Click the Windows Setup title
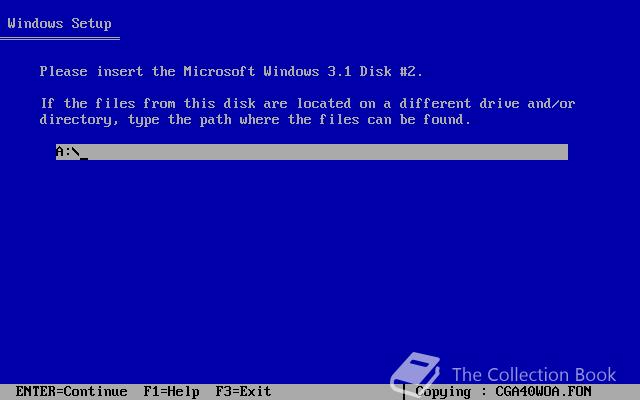The height and width of the screenshot is (400, 640). [x=60, y=23]
